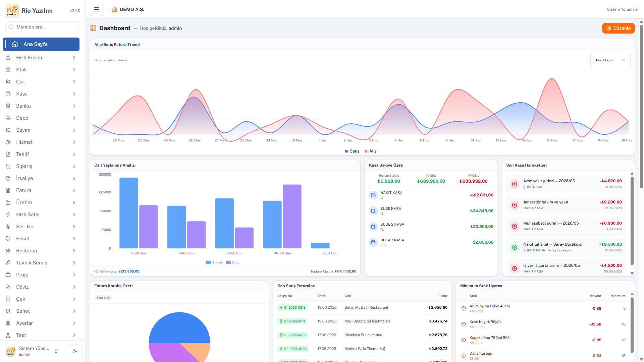Click the Rio Yazılım logo icon
This screenshot has height=362, width=644.
12,10
